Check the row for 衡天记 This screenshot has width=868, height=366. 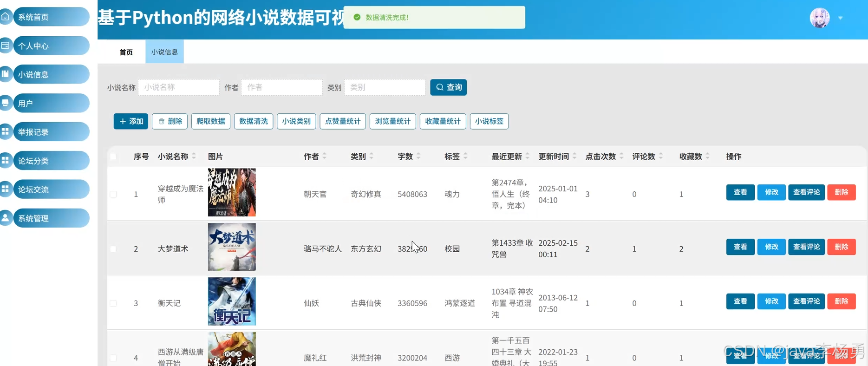pos(113,303)
